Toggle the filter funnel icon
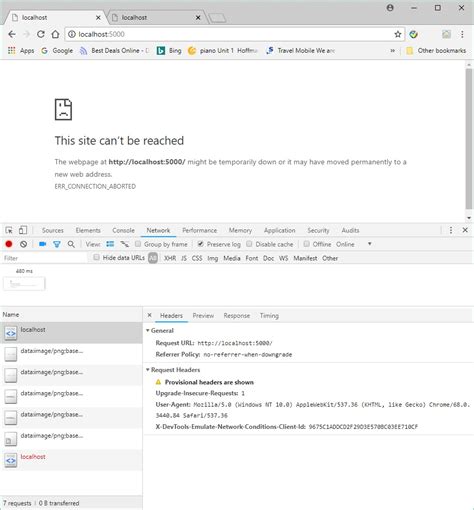The height and width of the screenshot is (510, 474). [x=57, y=244]
